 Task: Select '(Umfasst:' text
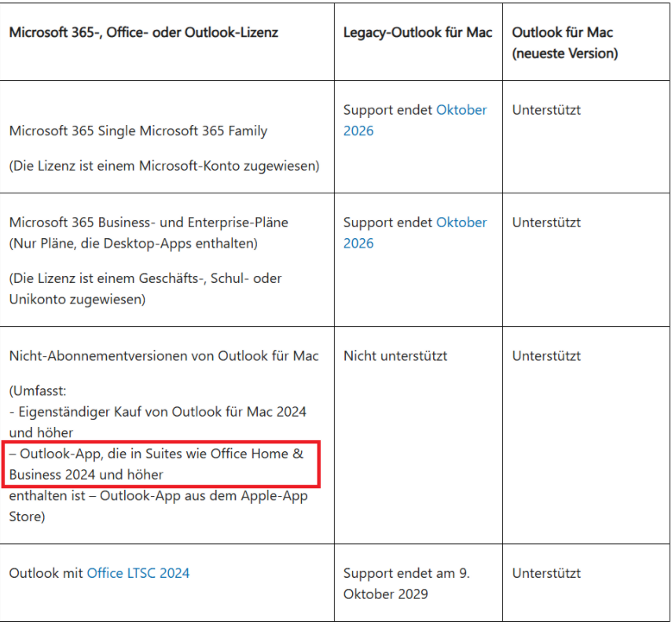click(x=38, y=391)
